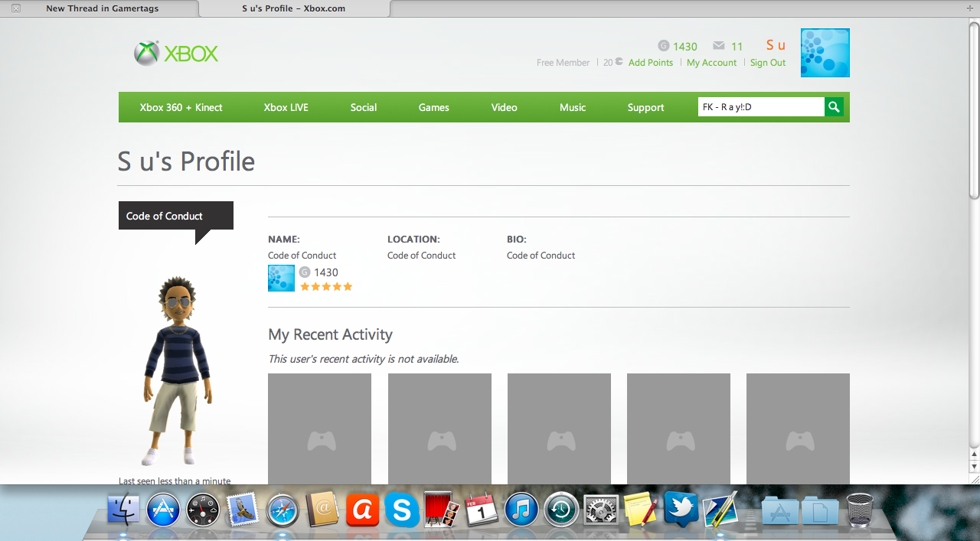Image resolution: width=980 pixels, height=541 pixels.
Task: Click the Gamerscore G icon in header
Action: 663,45
